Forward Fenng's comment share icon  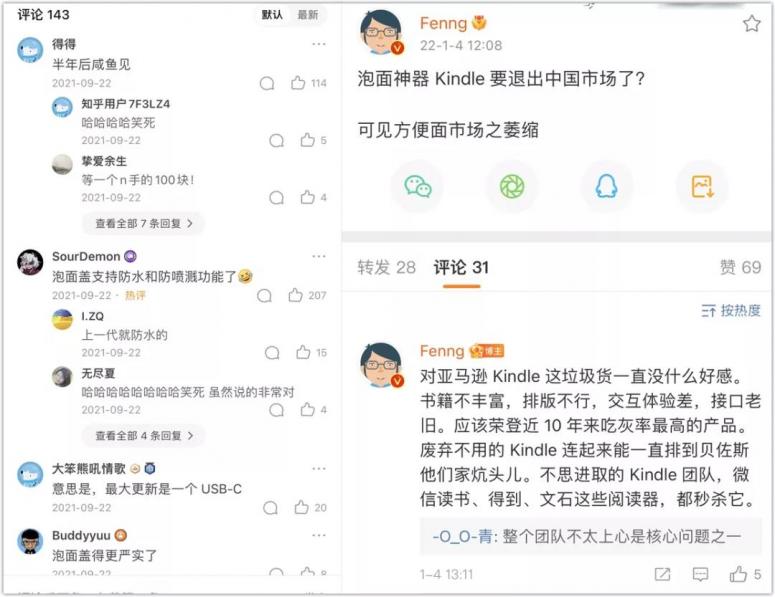pos(662,574)
